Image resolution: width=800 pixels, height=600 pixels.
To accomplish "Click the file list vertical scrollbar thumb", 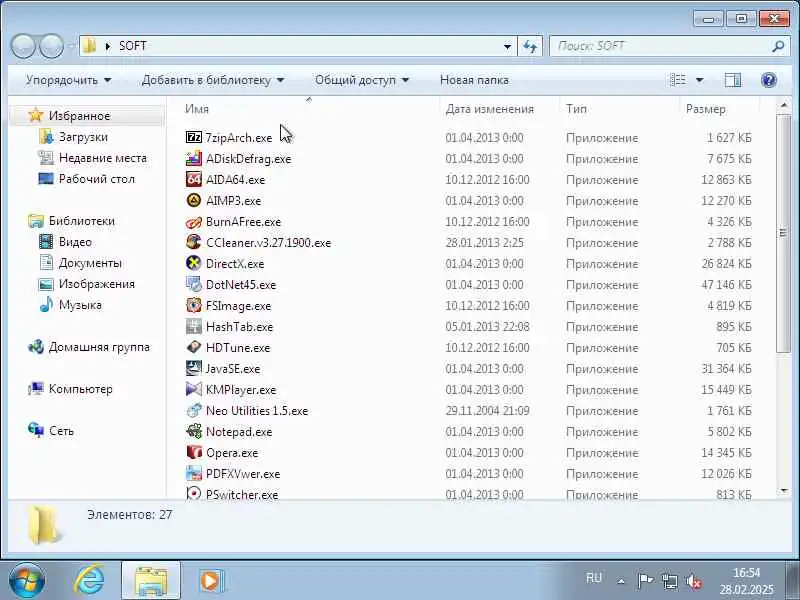I will [x=783, y=233].
